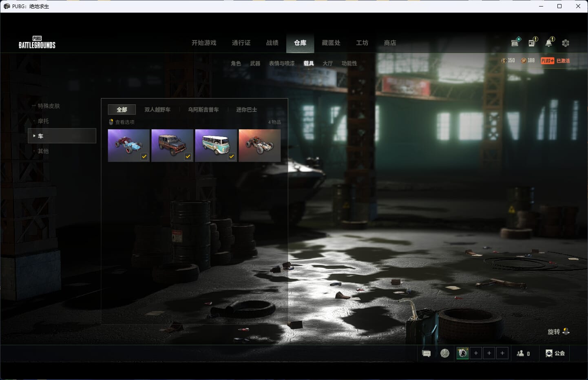Open the 公会 guild button
Viewport: 588px width, 380px height.
click(x=555, y=353)
